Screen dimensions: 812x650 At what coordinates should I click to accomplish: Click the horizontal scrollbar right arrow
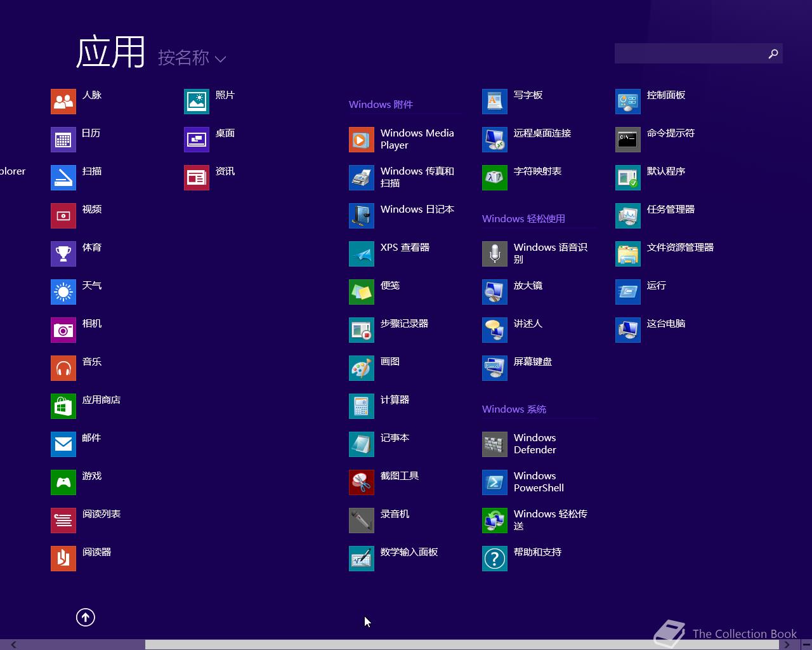(x=787, y=645)
